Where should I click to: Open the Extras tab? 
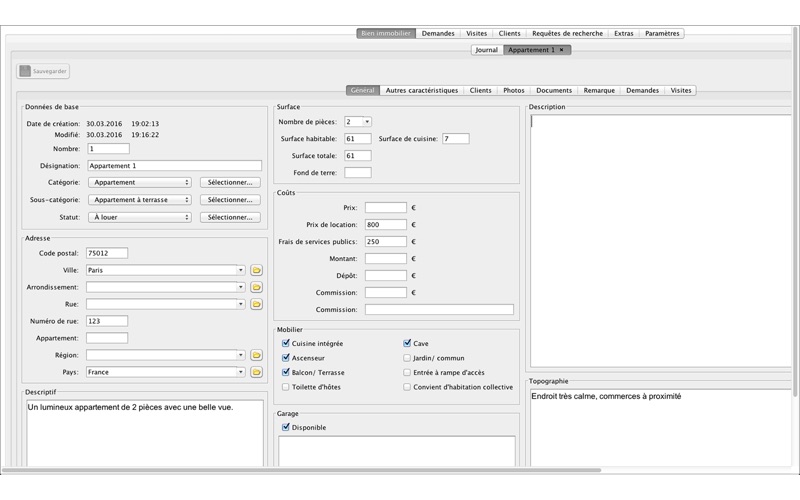click(623, 33)
